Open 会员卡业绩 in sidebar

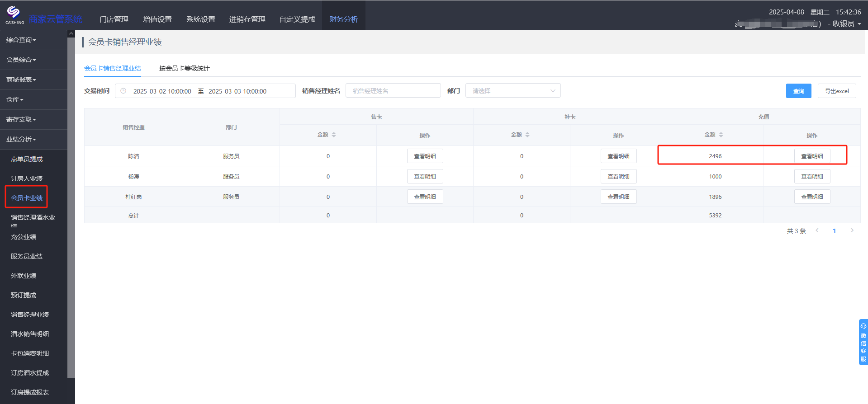point(27,198)
